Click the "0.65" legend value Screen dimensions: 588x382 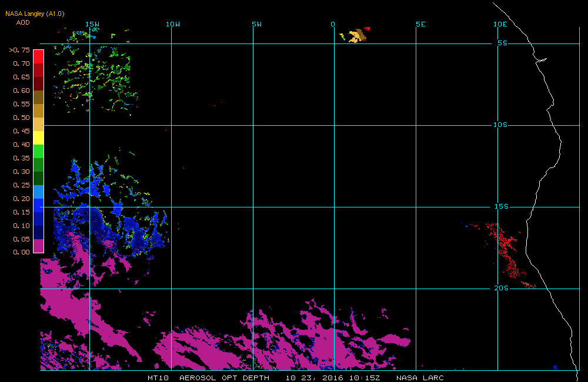click(x=21, y=77)
